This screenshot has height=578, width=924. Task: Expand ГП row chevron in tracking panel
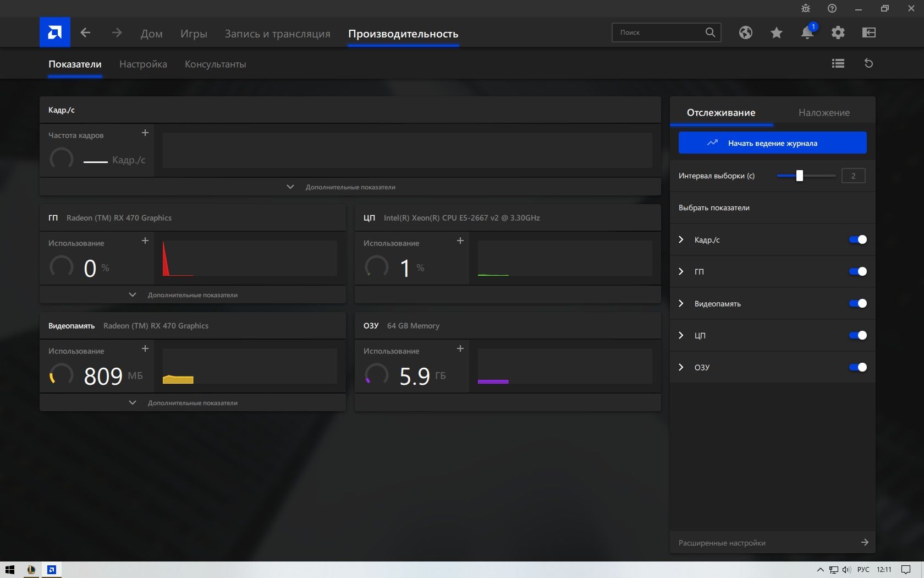click(681, 271)
